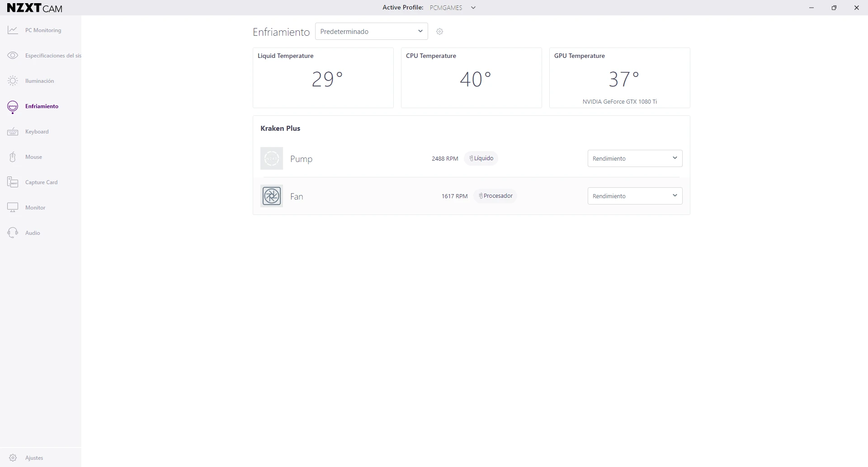The height and width of the screenshot is (467, 868).
Task: Click the PCMGAMES profile name
Action: 446,8
